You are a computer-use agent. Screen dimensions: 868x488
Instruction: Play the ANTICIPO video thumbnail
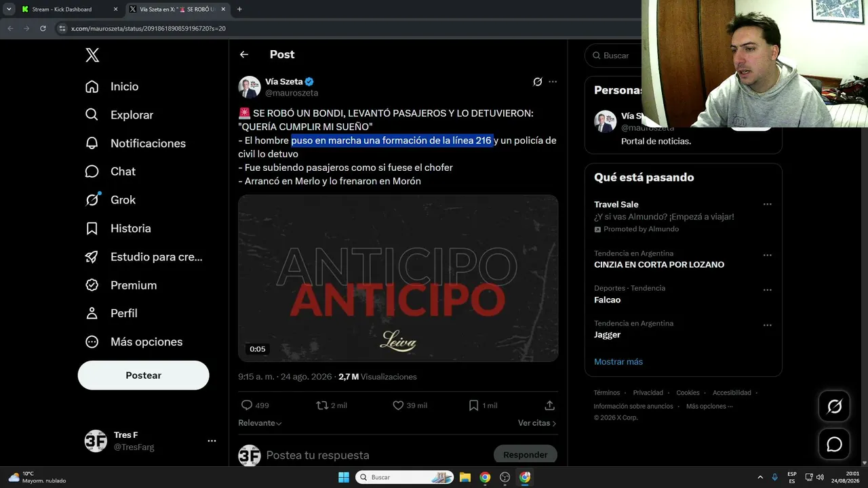398,279
